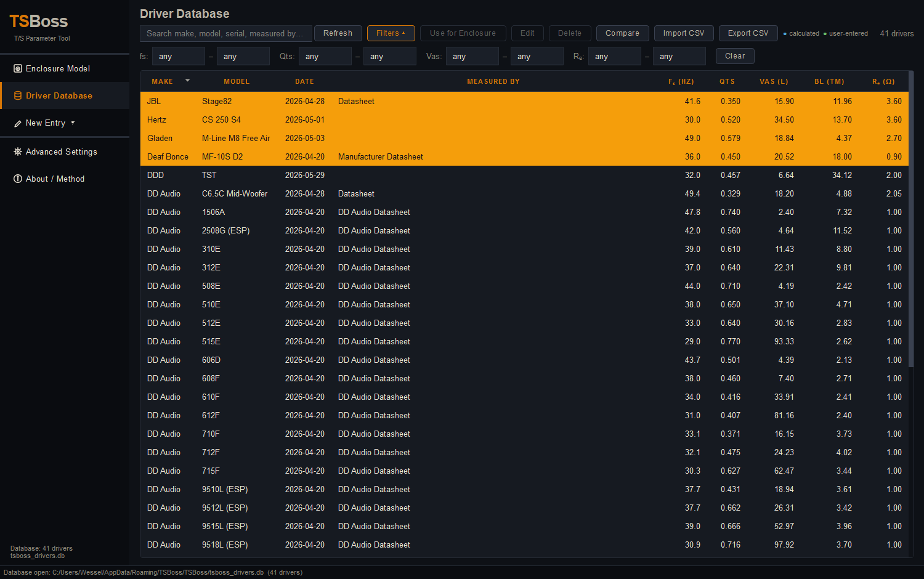Click the Clear filters button
Viewport: 924px width, 579px height.
[735, 56]
